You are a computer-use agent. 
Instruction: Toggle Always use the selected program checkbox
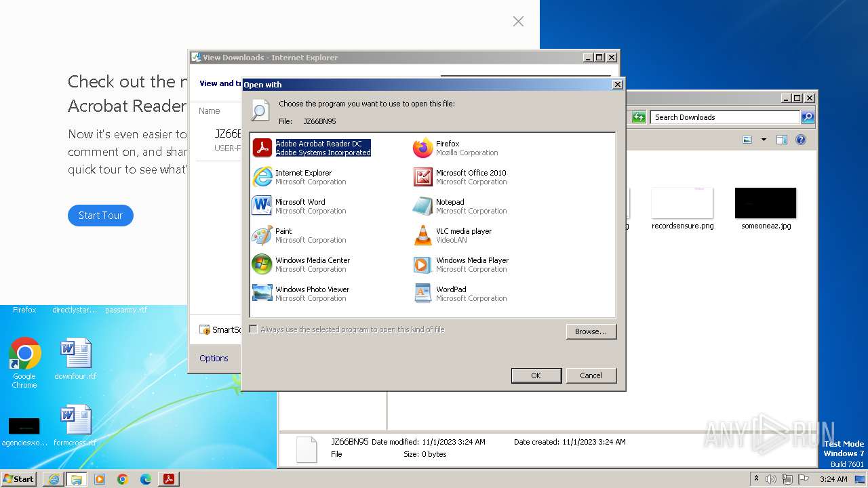pos(254,329)
